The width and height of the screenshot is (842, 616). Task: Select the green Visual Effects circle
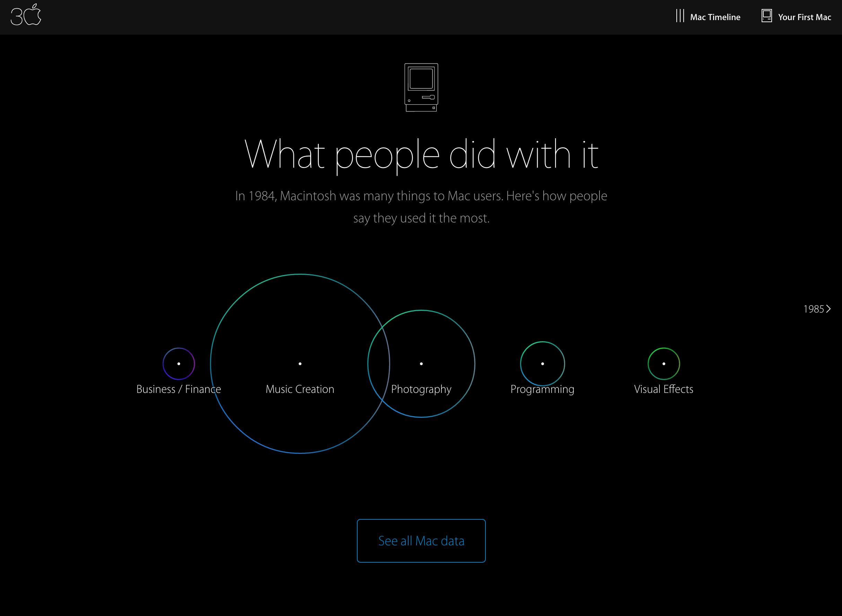664,363
